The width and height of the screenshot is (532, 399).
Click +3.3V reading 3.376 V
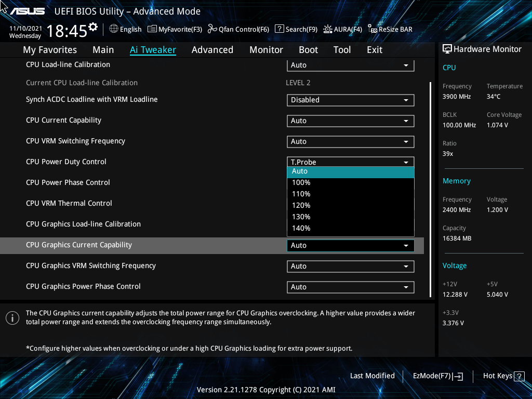coord(453,323)
